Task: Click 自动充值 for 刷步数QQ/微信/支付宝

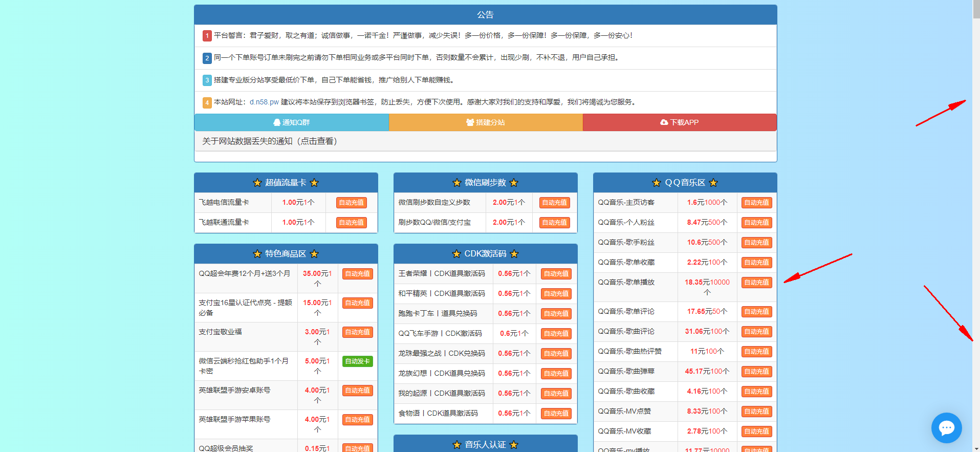Action: pos(555,223)
